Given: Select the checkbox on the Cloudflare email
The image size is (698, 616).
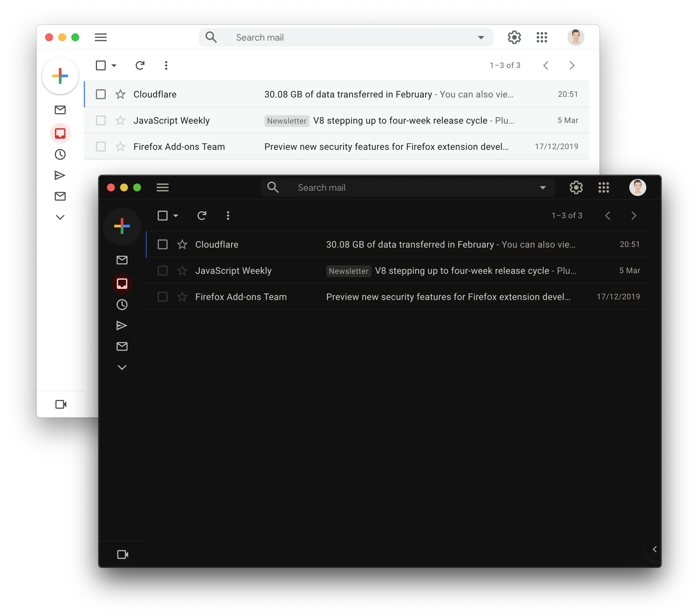Looking at the screenshot, I should click(x=162, y=244).
